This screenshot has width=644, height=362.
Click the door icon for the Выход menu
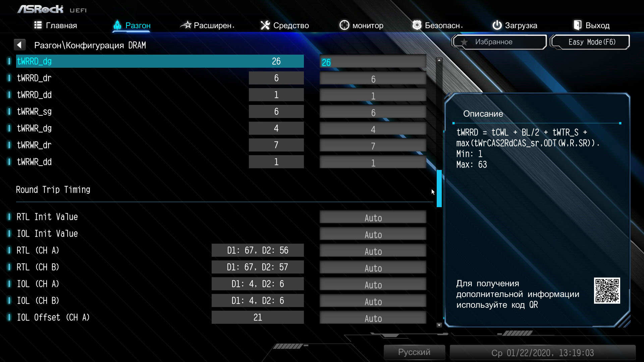pos(577,25)
